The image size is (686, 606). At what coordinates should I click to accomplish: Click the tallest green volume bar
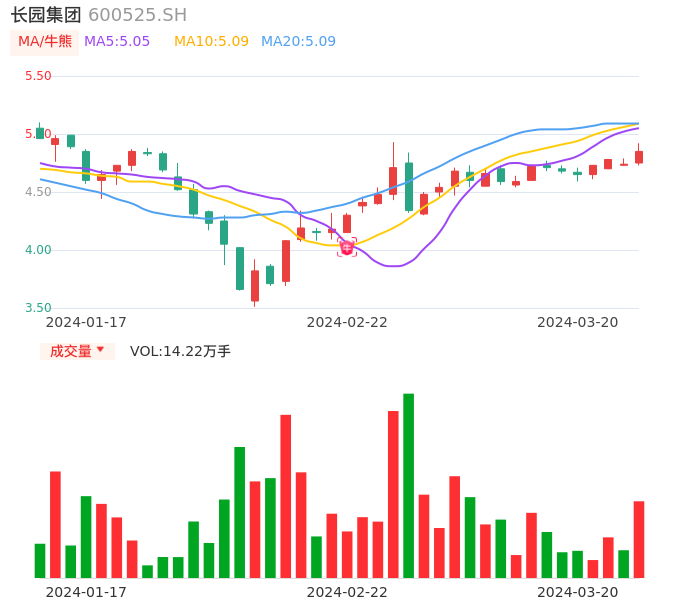tap(408, 485)
